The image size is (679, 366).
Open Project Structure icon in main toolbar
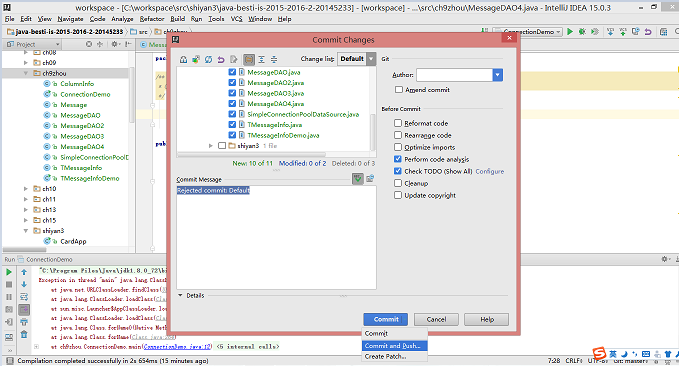(x=663, y=32)
